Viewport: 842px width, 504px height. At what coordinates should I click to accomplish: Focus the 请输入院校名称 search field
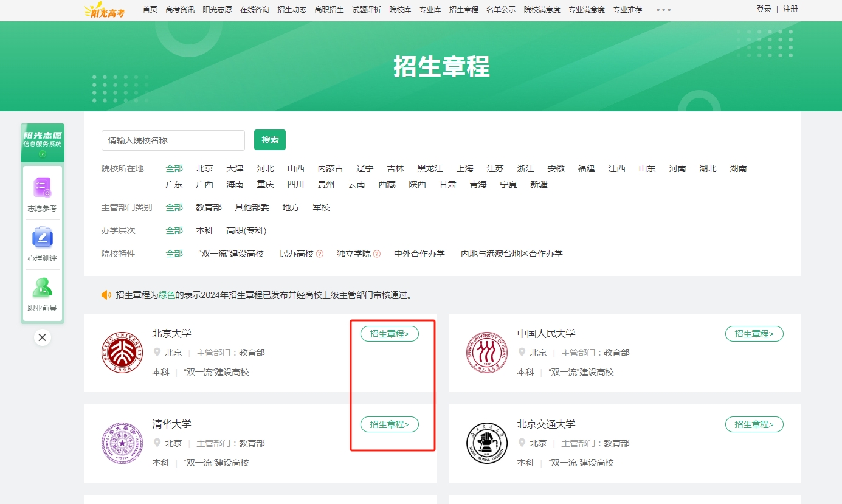click(x=173, y=140)
